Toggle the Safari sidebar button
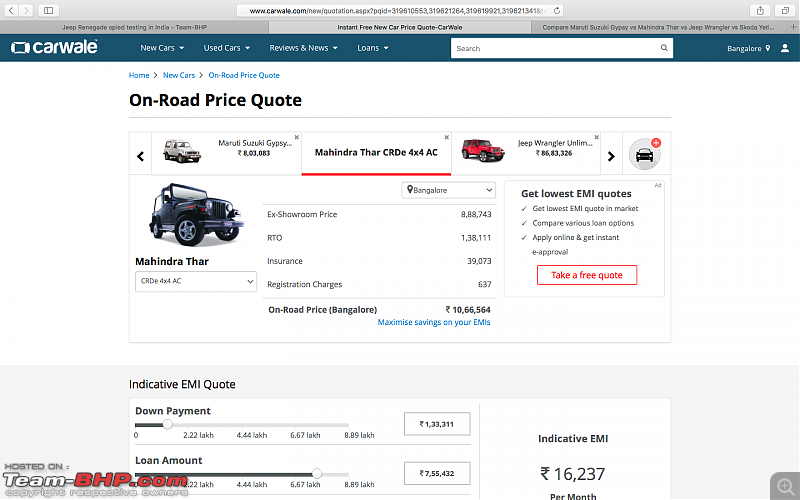 click(x=48, y=10)
